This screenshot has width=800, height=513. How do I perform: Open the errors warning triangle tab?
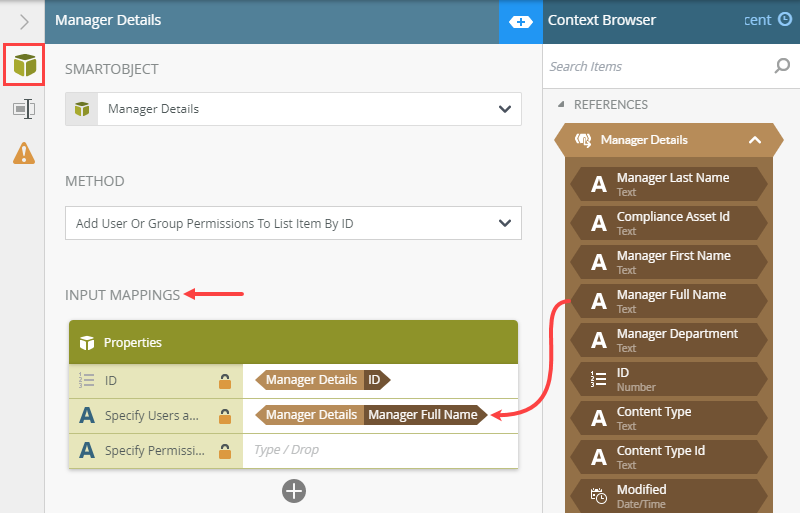pyautogui.click(x=23, y=153)
